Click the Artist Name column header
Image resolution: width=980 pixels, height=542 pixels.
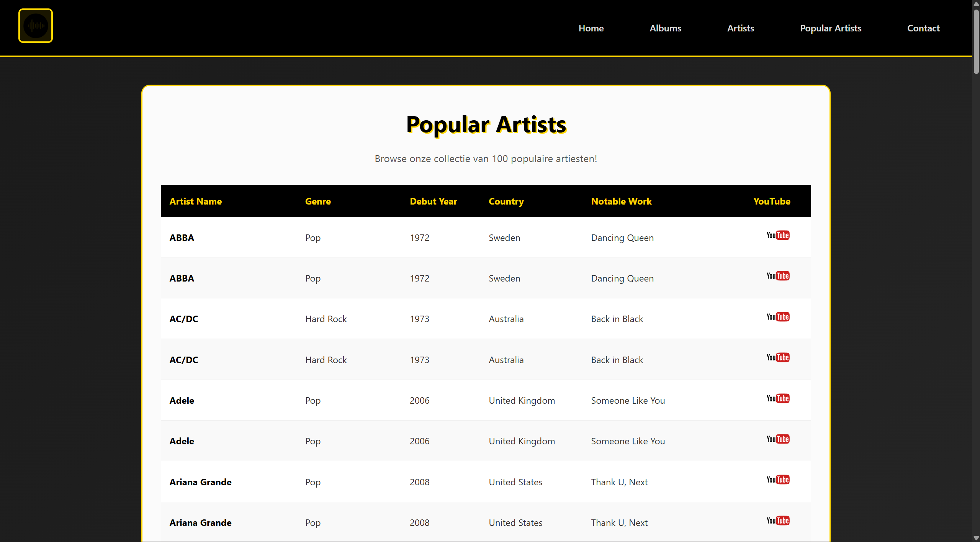tap(195, 201)
